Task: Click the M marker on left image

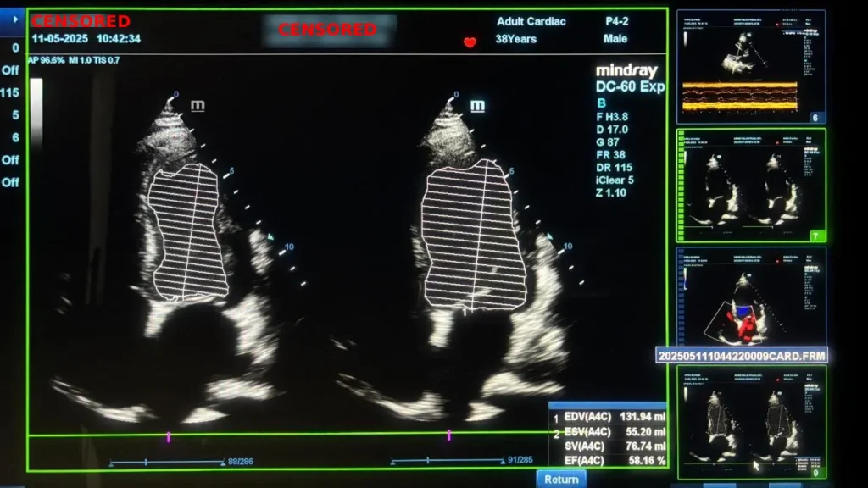Action: (198, 106)
